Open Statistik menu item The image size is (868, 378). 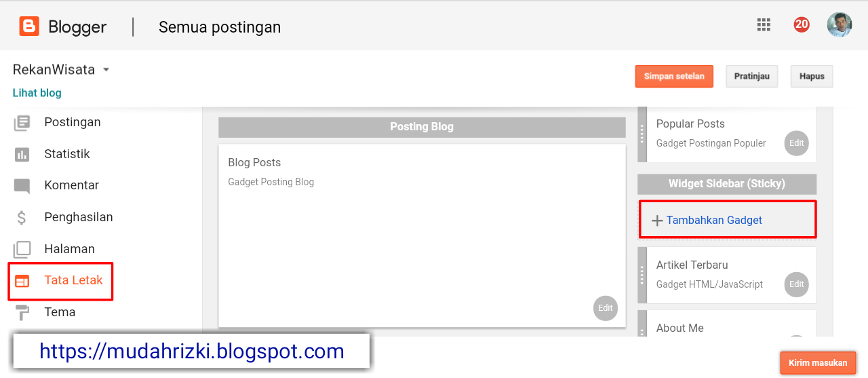click(66, 154)
